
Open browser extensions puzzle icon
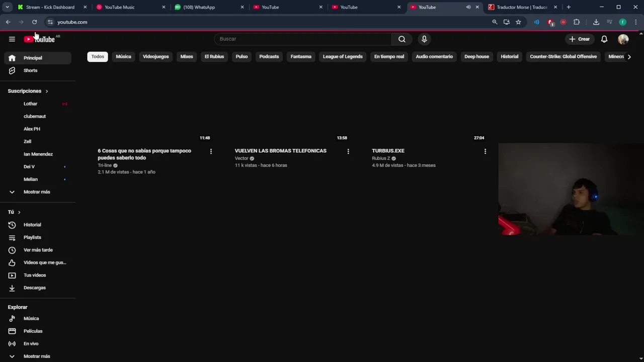577,22
